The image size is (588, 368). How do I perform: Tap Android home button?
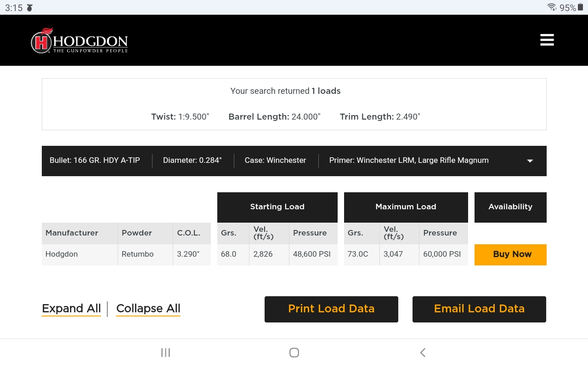coord(294,352)
